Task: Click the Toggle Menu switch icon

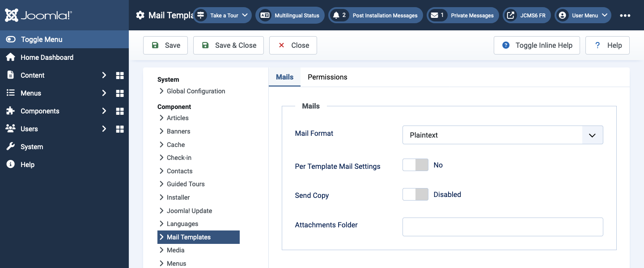Action: point(11,39)
